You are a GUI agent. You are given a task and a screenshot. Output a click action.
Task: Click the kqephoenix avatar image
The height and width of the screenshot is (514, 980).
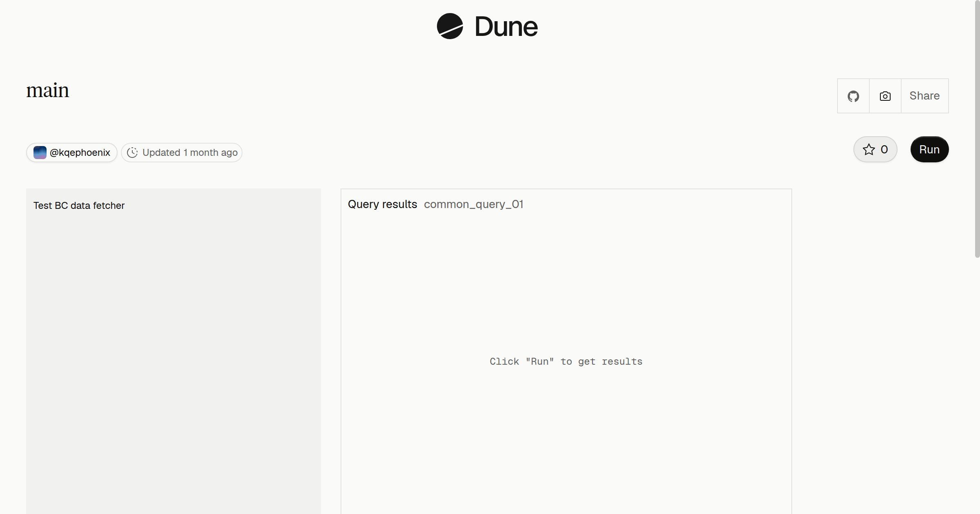[40, 153]
